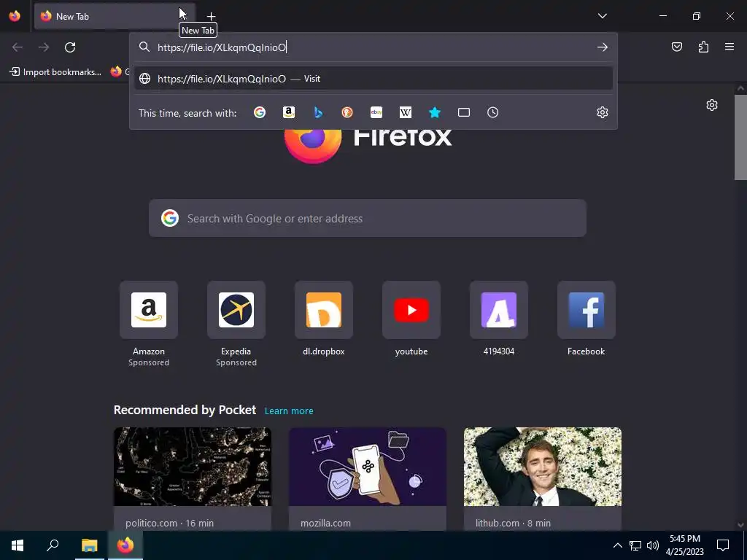Search open tabs with the tab icon

pyautogui.click(x=463, y=112)
